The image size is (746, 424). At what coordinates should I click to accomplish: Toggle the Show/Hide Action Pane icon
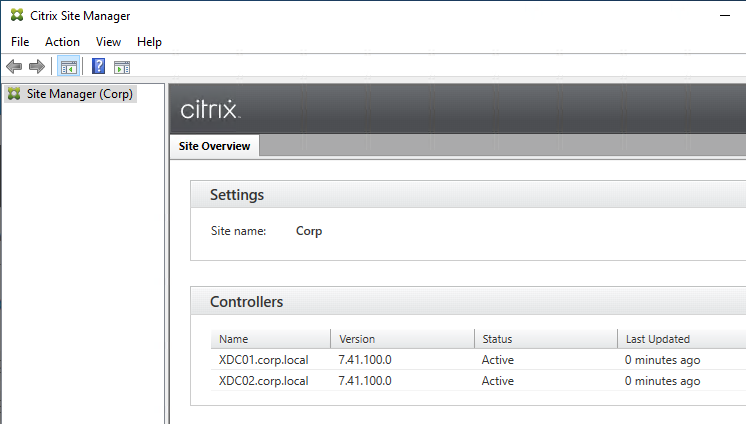122,67
